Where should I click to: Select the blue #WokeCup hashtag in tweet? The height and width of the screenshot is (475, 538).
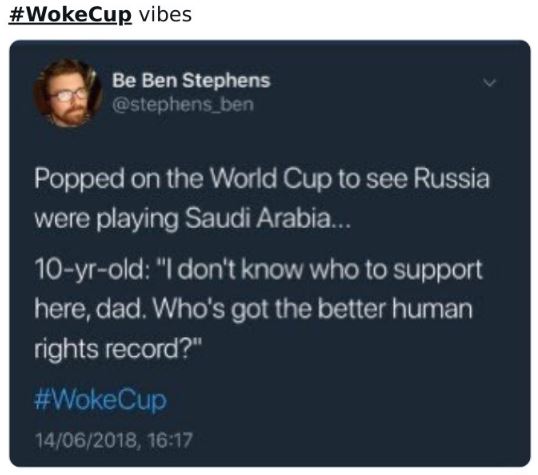click(101, 400)
